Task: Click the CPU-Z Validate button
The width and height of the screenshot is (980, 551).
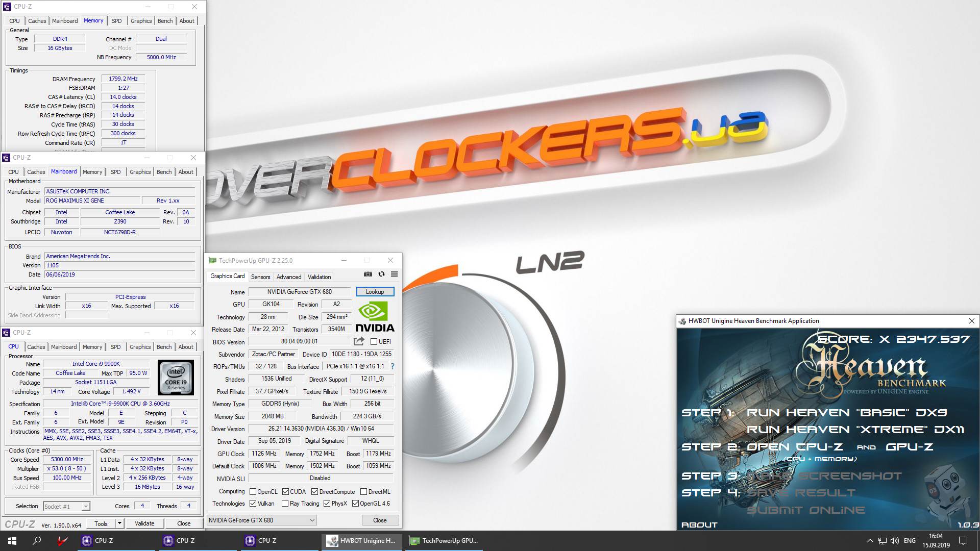Action: 144,523
